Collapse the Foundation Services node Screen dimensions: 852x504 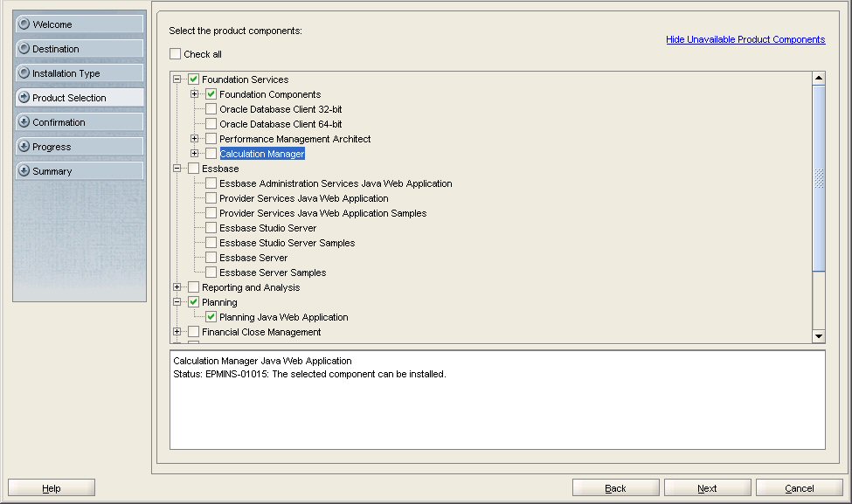177,79
